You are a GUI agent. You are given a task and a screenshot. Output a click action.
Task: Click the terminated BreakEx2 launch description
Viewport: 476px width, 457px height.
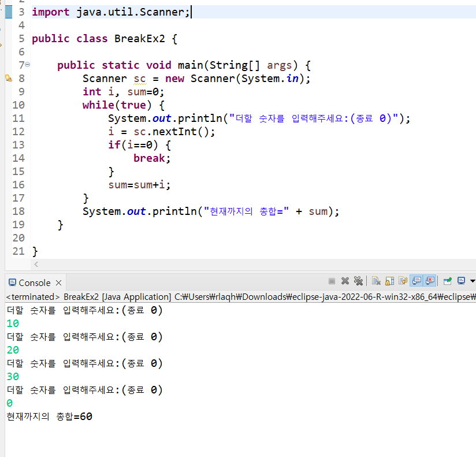click(x=240, y=296)
